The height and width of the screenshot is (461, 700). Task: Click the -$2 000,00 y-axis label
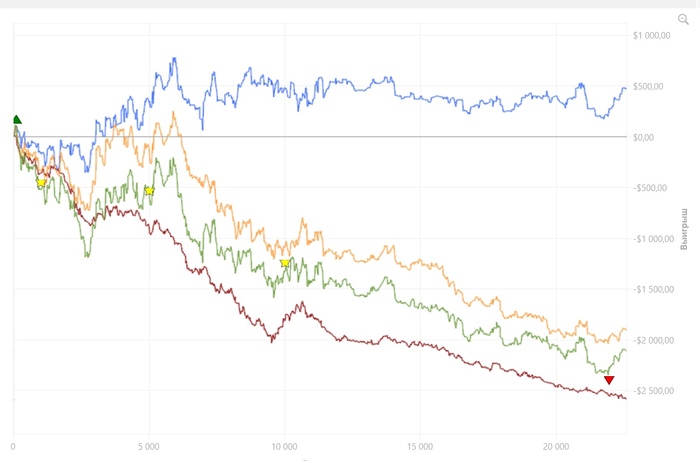(x=653, y=341)
